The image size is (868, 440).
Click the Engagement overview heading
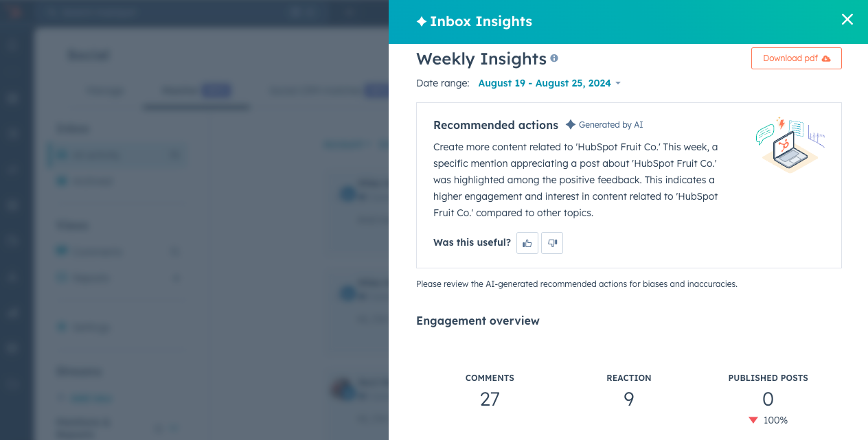pyautogui.click(x=478, y=321)
